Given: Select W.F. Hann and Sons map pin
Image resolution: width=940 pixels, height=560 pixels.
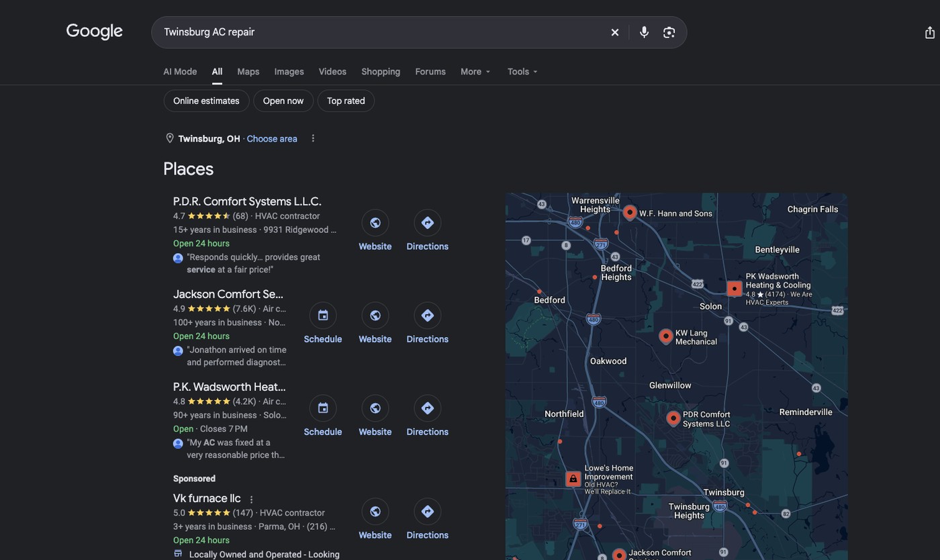Looking at the screenshot, I should [630, 213].
